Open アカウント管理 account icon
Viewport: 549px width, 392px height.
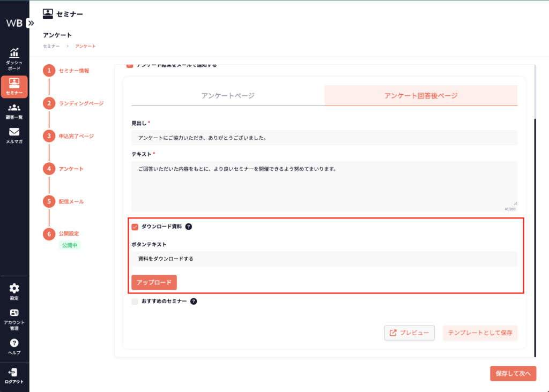pos(14,313)
